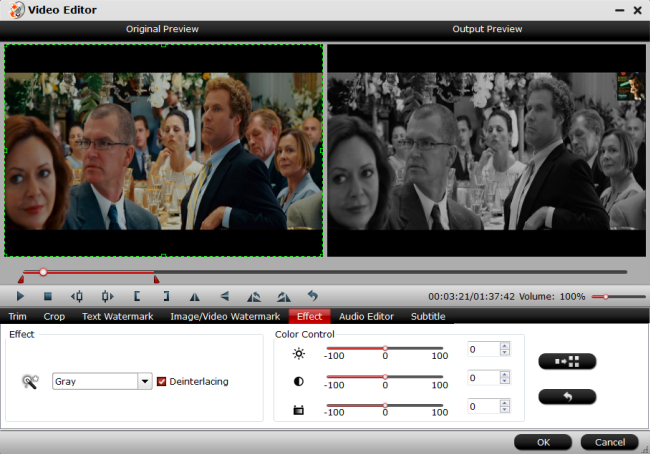Open the Gray effect dropdown
The height and width of the screenshot is (454, 650).
coord(145,381)
